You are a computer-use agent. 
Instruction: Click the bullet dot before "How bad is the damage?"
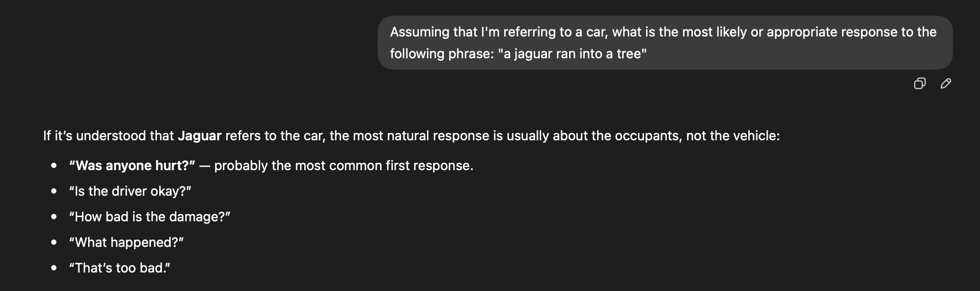[54, 217]
